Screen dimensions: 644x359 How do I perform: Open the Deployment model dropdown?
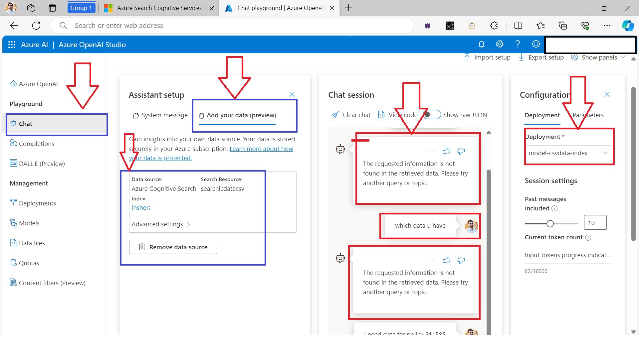pyautogui.click(x=568, y=153)
